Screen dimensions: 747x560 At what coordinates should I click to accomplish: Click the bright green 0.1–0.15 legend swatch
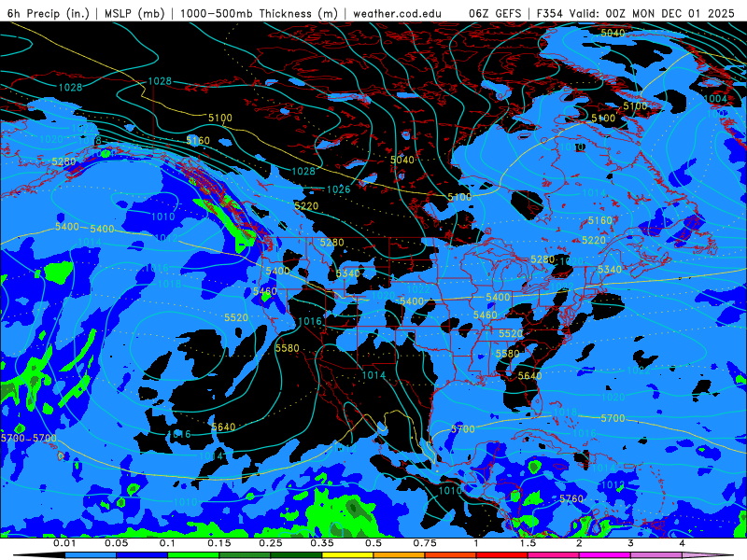coord(193,555)
